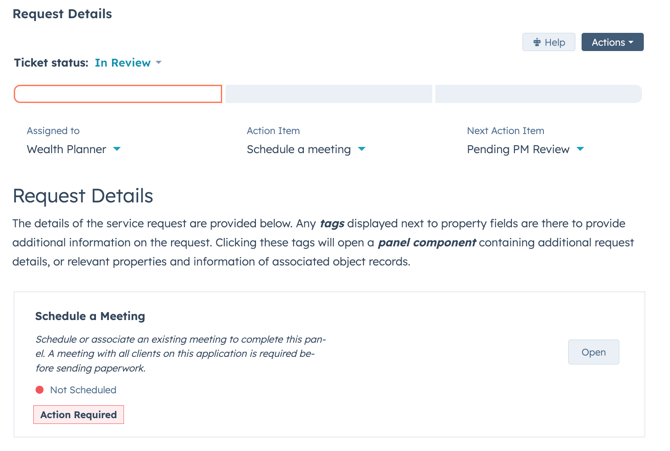Click the caret next to Wealth Planner
Screen dimensions: 670x451
click(x=117, y=150)
